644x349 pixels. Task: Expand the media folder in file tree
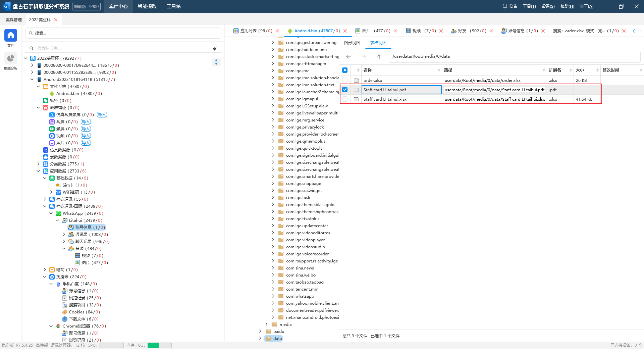pos(266,325)
